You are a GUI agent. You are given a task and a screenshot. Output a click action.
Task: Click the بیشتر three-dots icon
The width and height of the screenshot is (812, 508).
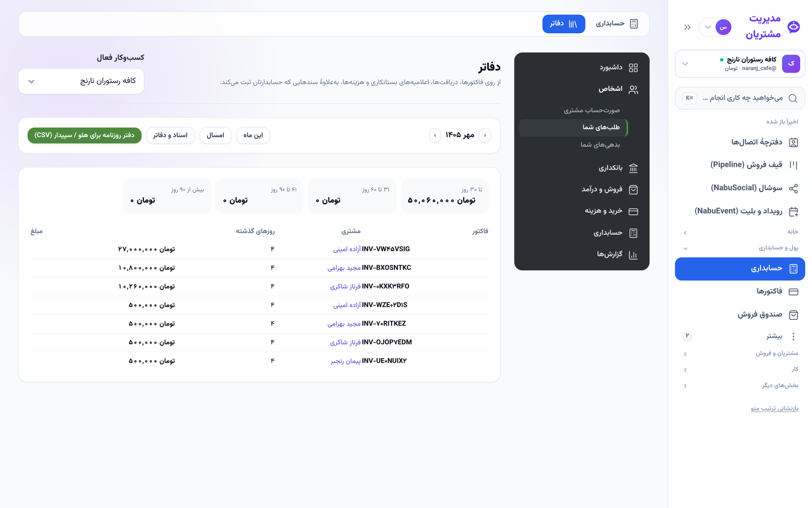point(794,336)
